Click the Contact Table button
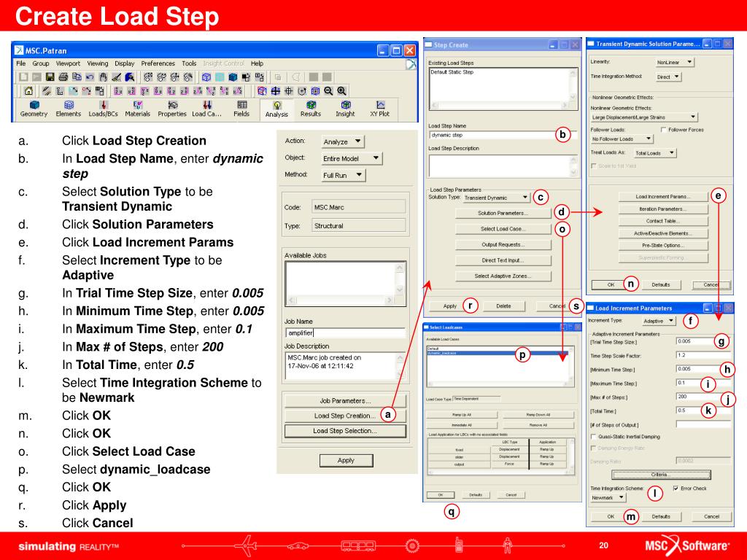Screen dimensions: 747x560 (x=663, y=222)
